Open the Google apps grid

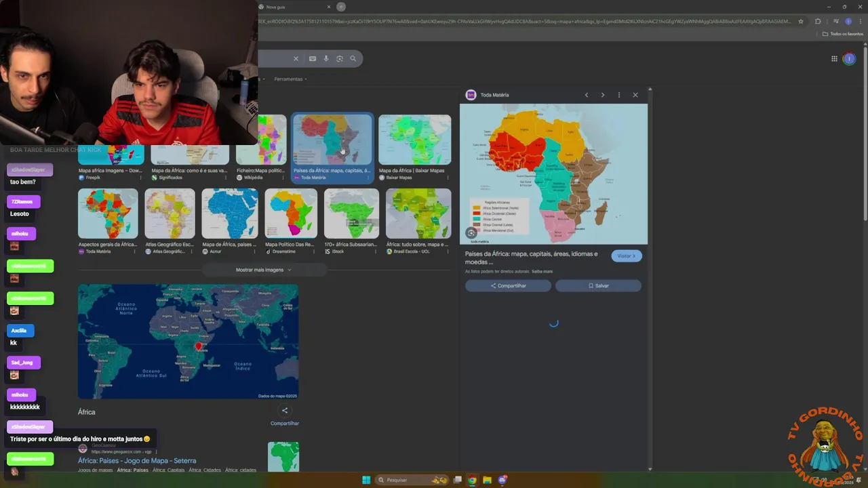pyautogui.click(x=834, y=59)
